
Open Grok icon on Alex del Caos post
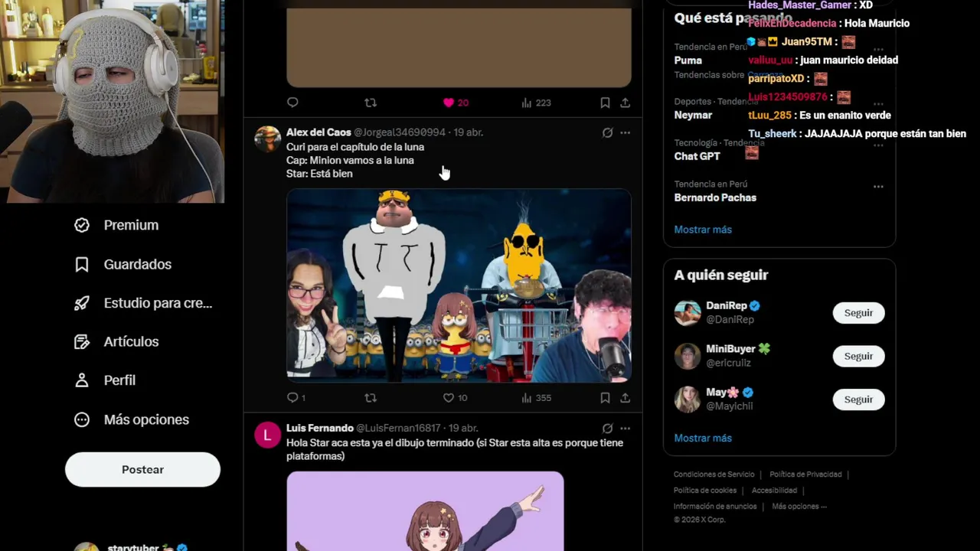[x=607, y=132]
